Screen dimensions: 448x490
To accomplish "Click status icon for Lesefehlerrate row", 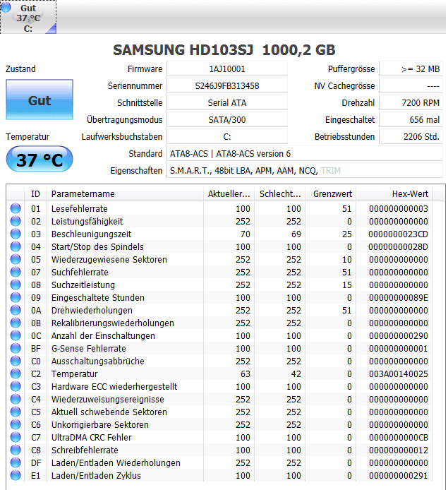I will point(16,208).
